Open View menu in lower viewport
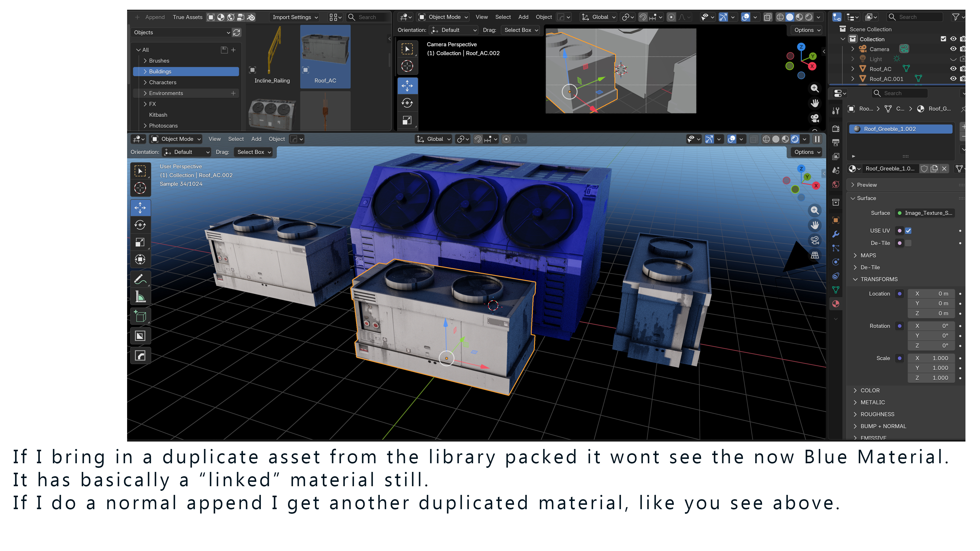This screenshot has width=980, height=551. coord(215,139)
